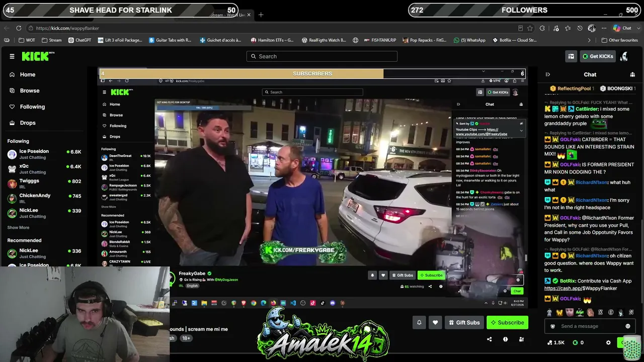Open chat settings gear
644x362 pixels.
click(608, 342)
